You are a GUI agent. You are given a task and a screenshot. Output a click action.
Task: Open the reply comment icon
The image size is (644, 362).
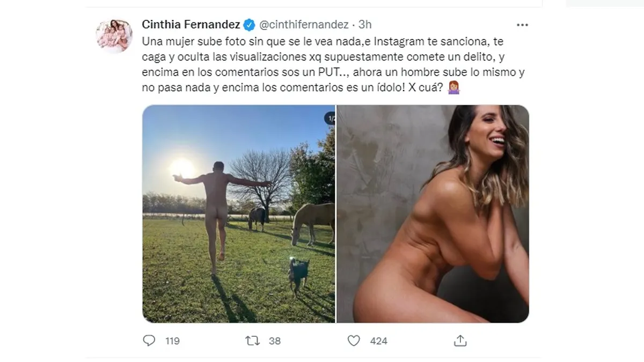149,341
